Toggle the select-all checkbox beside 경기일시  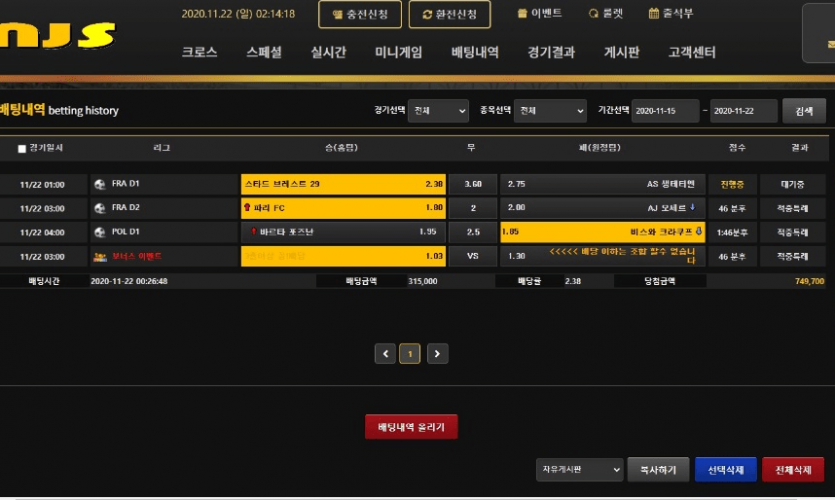click(x=22, y=149)
